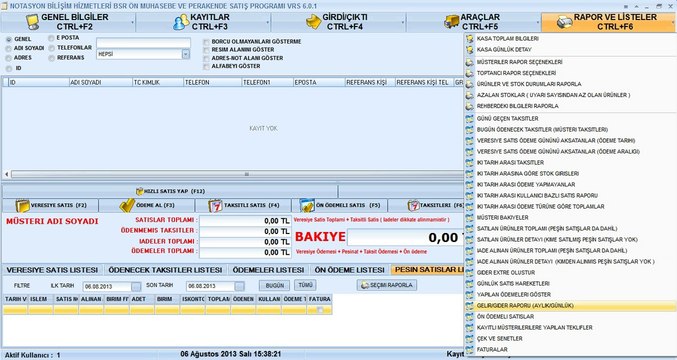The width and height of the screenshot is (677, 360).
Task: Switch to ÖDENECEK TAKSITLER LISTESI tab
Action: click(165, 270)
